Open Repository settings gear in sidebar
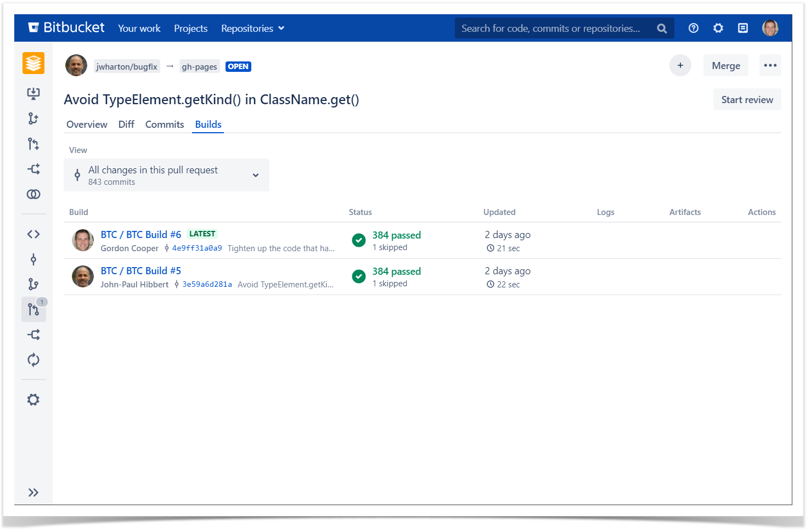 pos(33,400)
